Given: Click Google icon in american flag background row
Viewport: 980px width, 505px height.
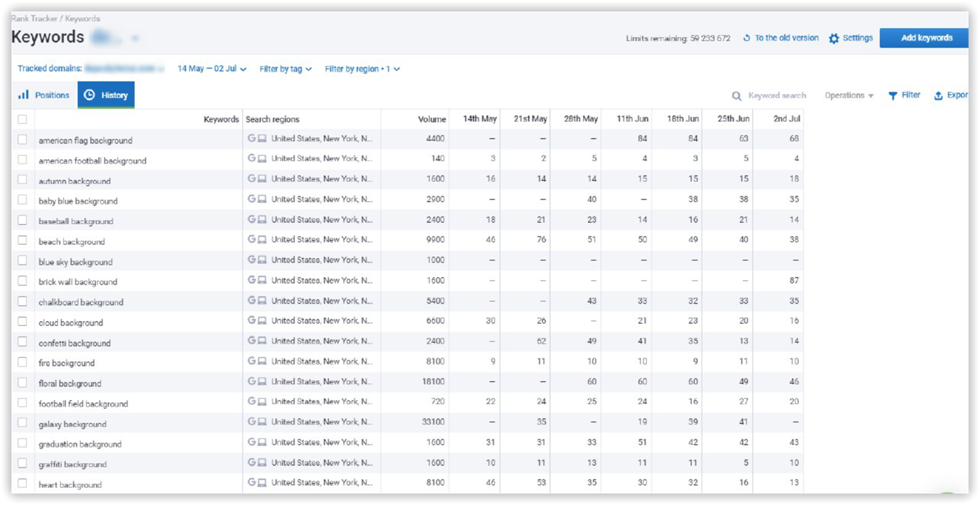Looking at the screenshot, I should coord(252,138).
